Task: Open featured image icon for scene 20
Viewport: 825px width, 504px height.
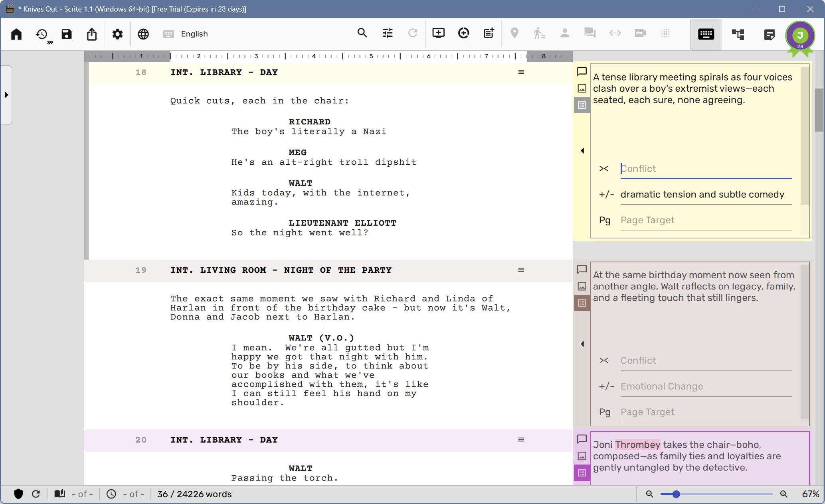Action: (x=582, y=456)
